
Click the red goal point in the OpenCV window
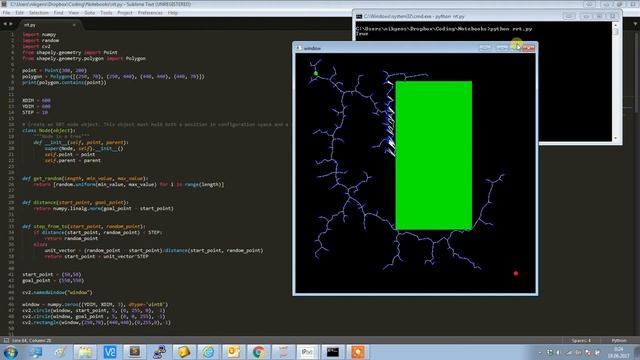tap(516, 273)
